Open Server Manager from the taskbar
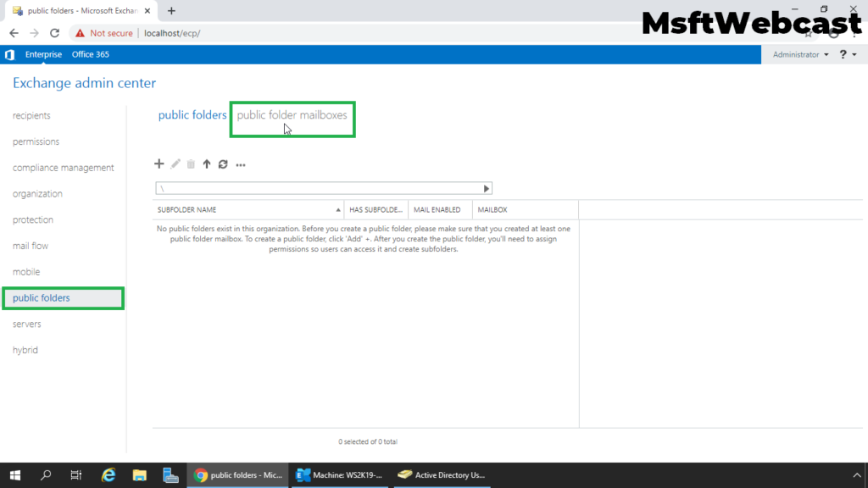 [x=170, y=474]
